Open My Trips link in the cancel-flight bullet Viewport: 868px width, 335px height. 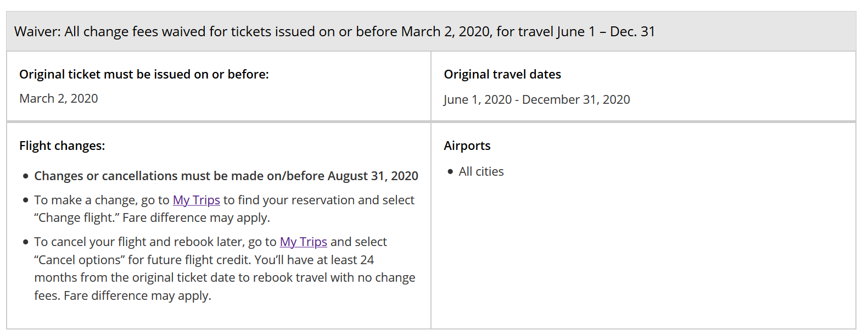303,242
